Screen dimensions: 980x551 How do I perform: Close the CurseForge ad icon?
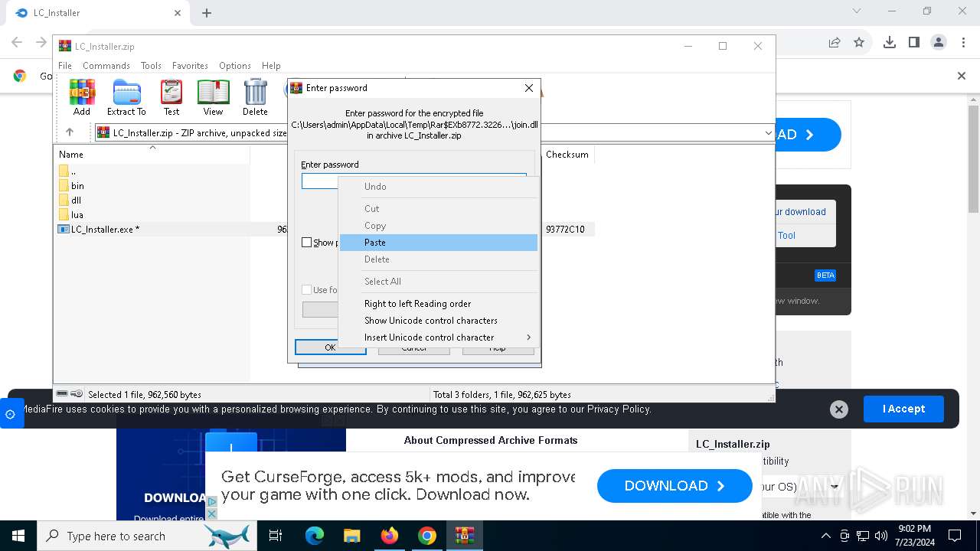click(x=212, y=514)
